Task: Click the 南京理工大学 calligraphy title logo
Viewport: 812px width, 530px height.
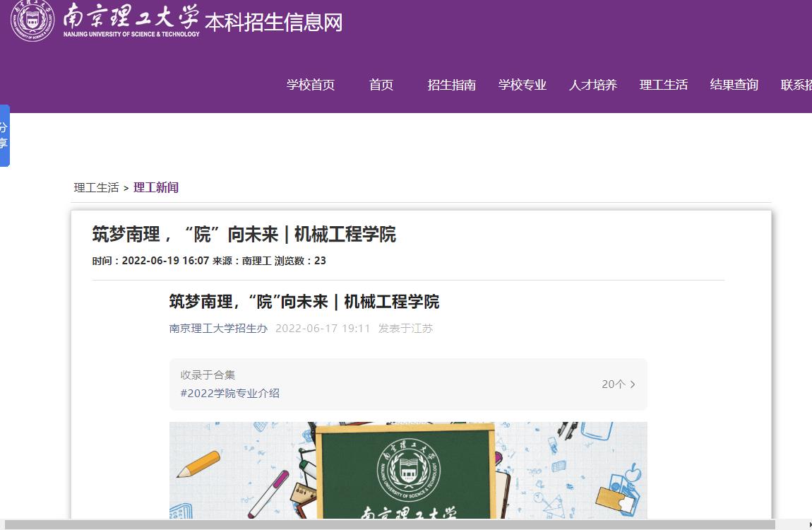Action: click(131, 20)
